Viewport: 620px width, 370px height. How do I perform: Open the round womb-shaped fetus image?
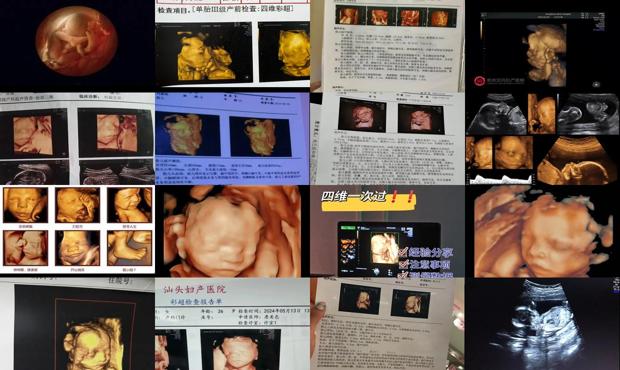pos(77,41)
